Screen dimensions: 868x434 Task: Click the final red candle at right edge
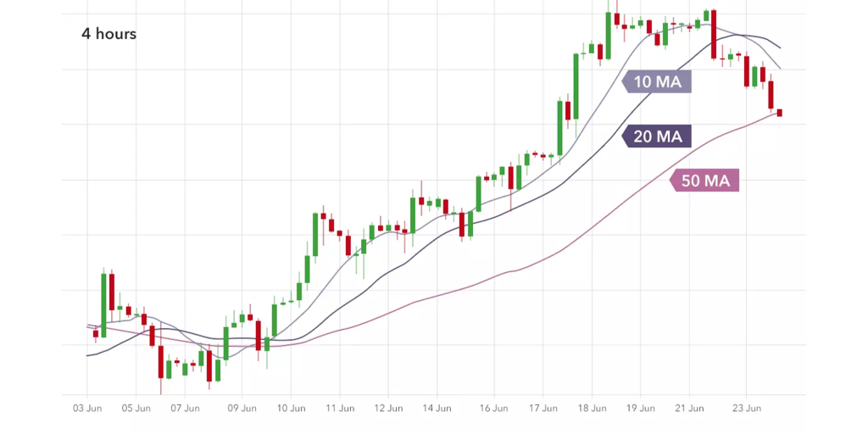(779, 113)
